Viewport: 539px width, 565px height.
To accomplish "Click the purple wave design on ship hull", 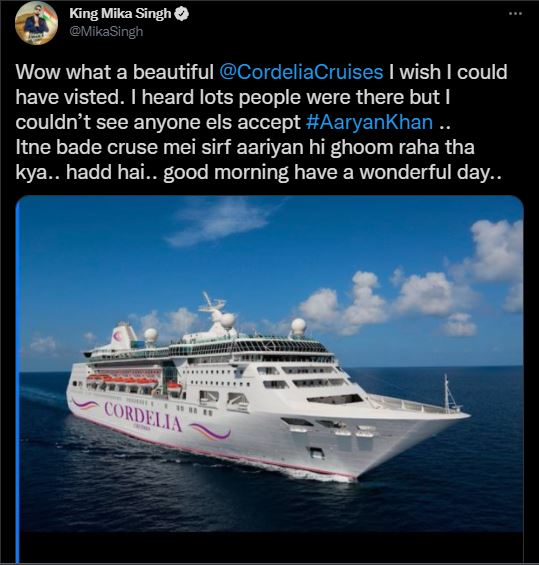I will [x=211, y=431].
